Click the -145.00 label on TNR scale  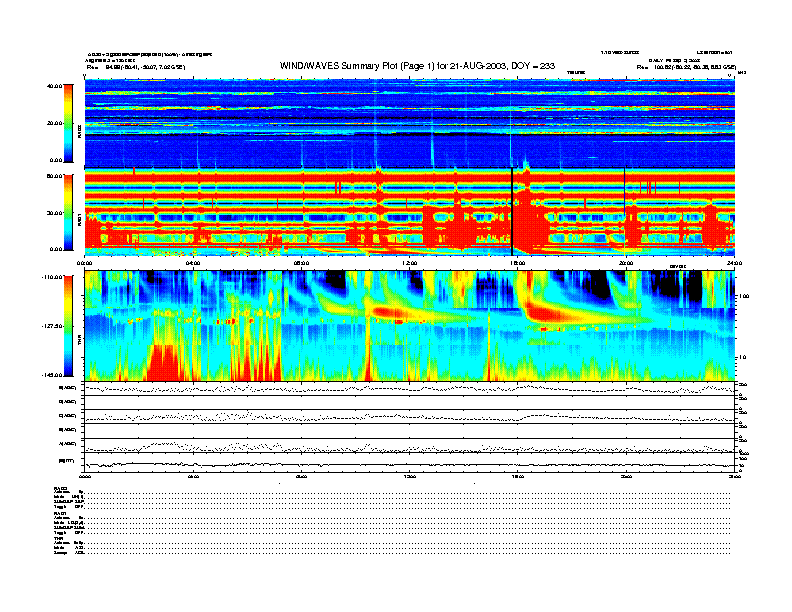[52, 375]
